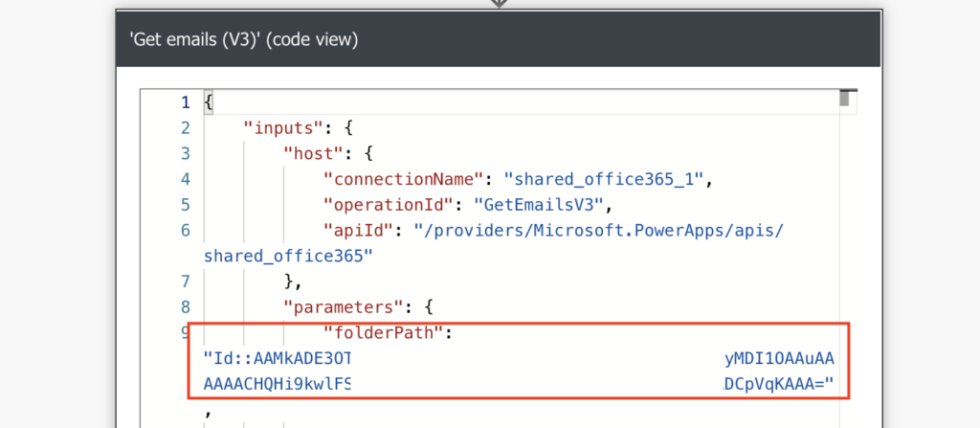
Task: Click the 'Get emails (V3)' code view header
Action: (x=498, y=40)
